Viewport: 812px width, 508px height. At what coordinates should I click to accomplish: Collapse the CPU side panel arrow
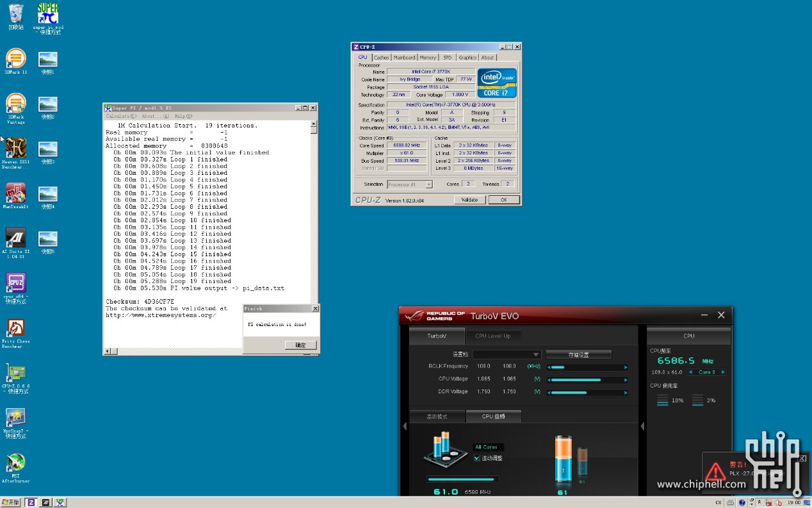click(642, 426)
